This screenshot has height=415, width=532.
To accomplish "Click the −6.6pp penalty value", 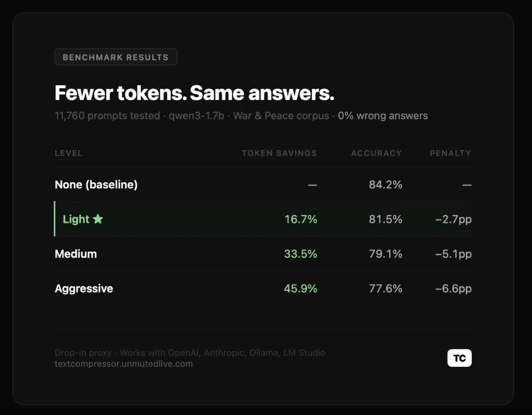I will (x=453, y=289).
